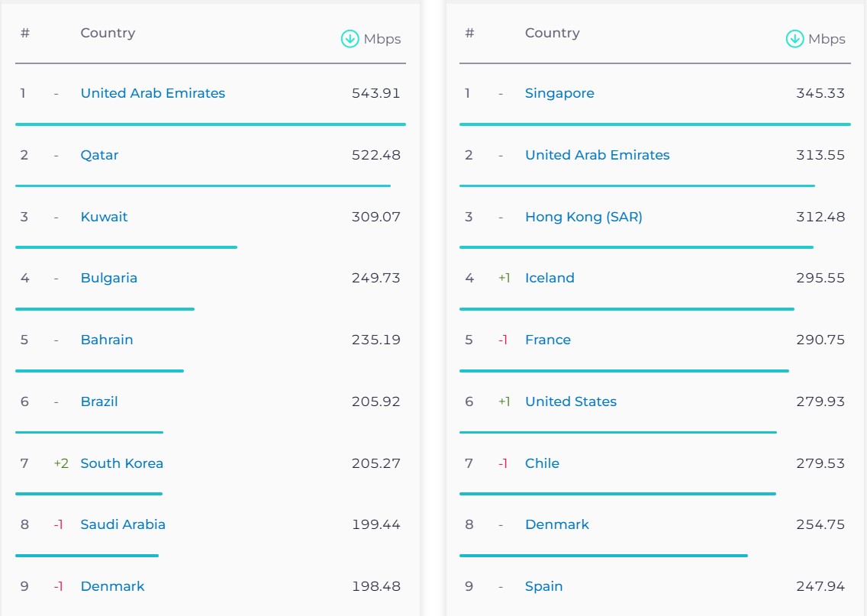Click the France country link
Viewport: 867px width, 616px height.
click(548, 340)
